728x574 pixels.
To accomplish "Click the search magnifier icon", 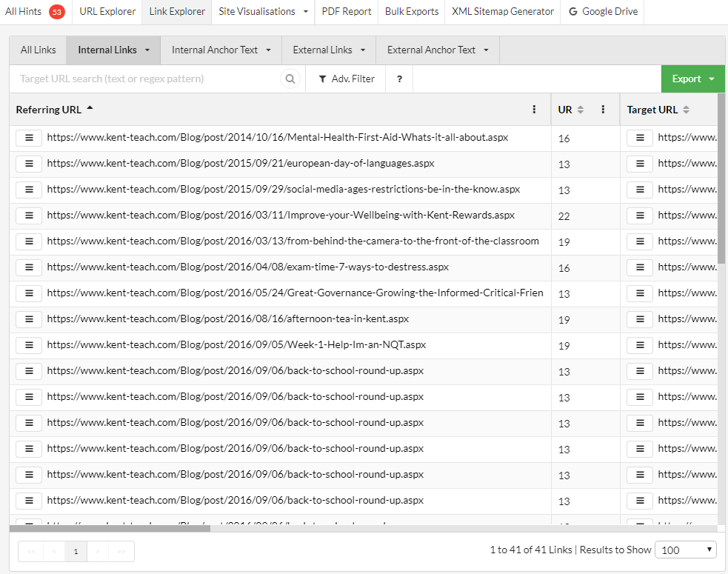I will click(290, 79).
